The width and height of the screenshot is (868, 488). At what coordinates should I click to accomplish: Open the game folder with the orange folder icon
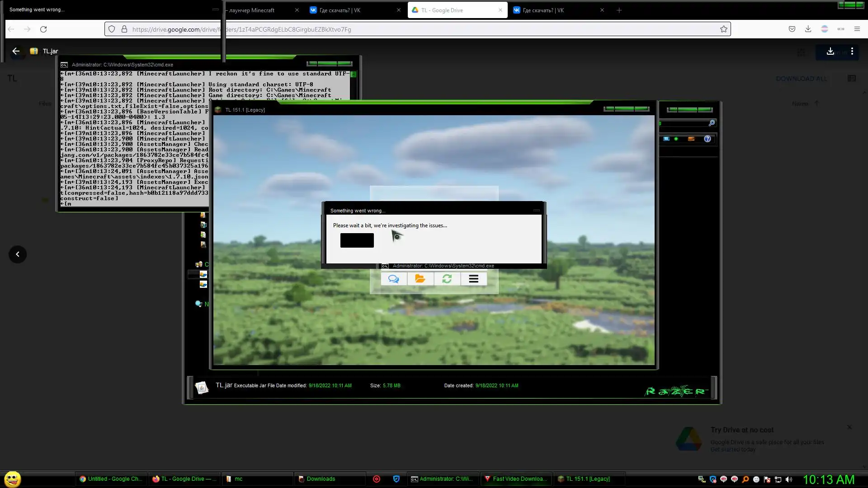(x=420, y=279)
